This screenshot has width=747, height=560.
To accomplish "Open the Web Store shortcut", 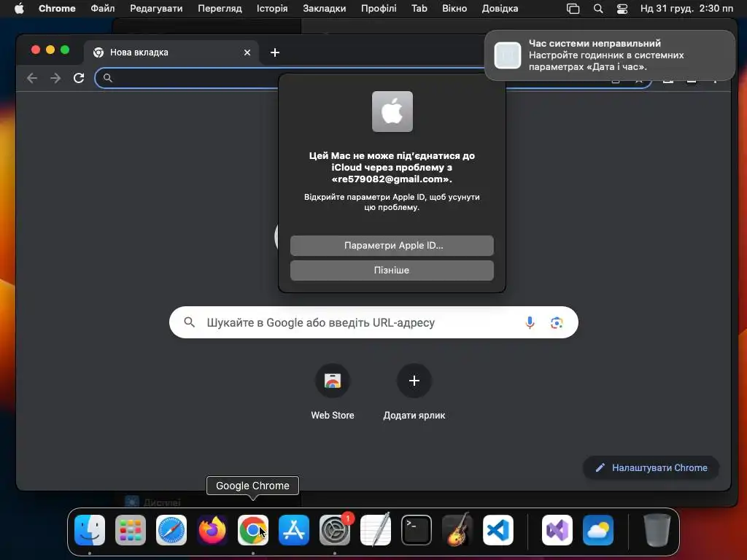I will click(x=333, y=392).
